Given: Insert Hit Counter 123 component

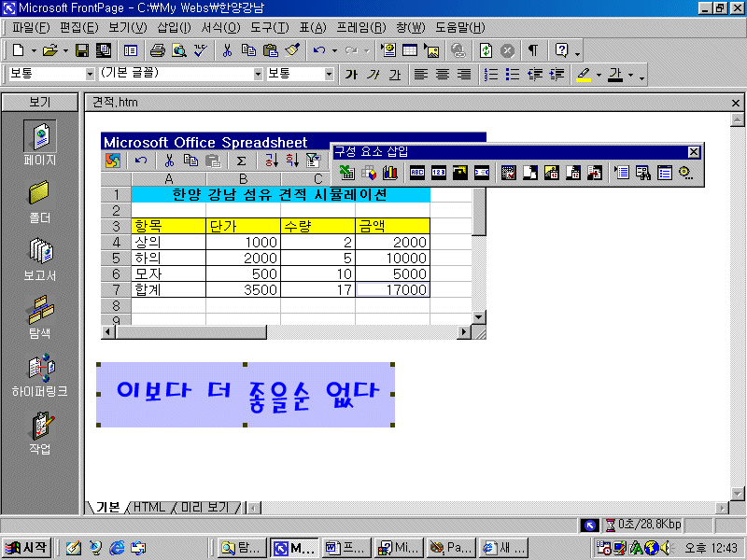Looking at the screenshot, I should tap(439, 173).
